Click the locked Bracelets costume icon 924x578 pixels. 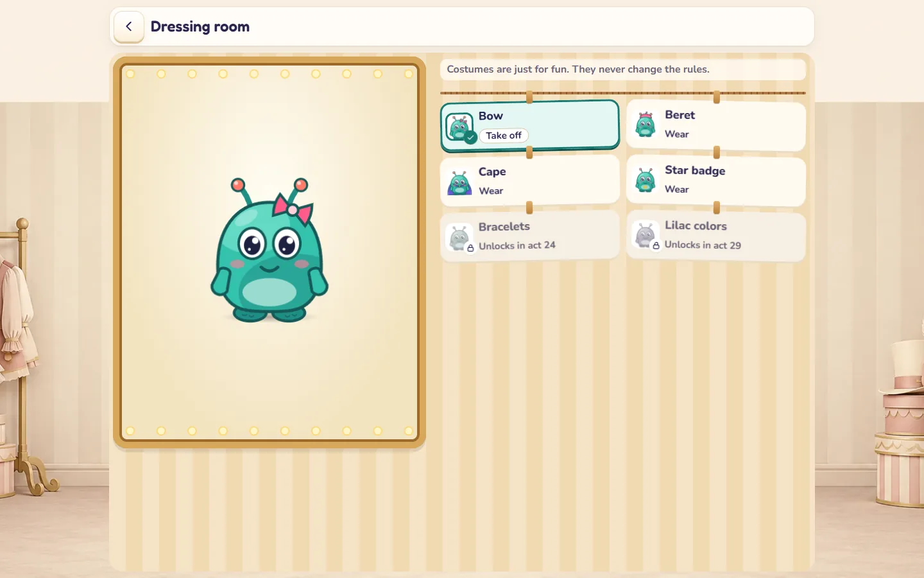(459, 238)
